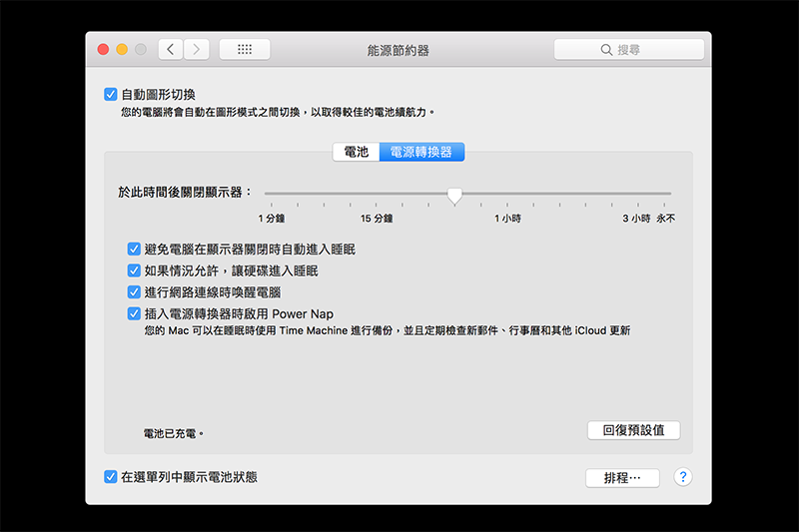Toggle 自動圖形切換 checkbox
Screen dimensions: 799x532
(111, 95)
